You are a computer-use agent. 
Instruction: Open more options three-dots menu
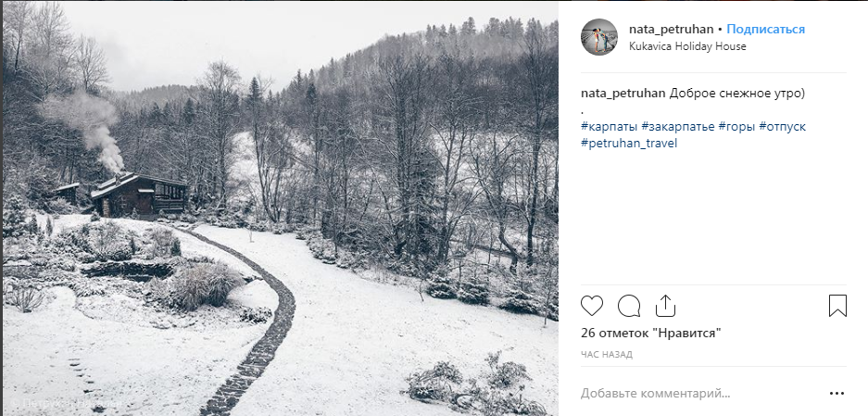click(837, 394)
